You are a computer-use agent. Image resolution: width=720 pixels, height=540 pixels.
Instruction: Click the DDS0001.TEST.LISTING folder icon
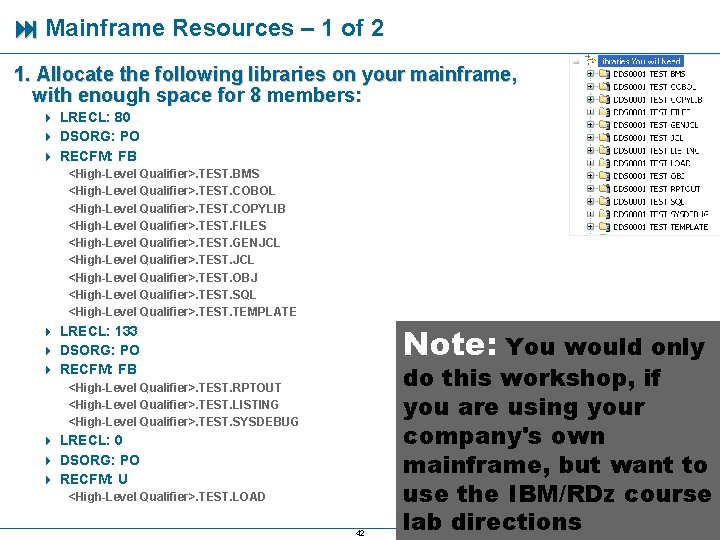[605, 151]
